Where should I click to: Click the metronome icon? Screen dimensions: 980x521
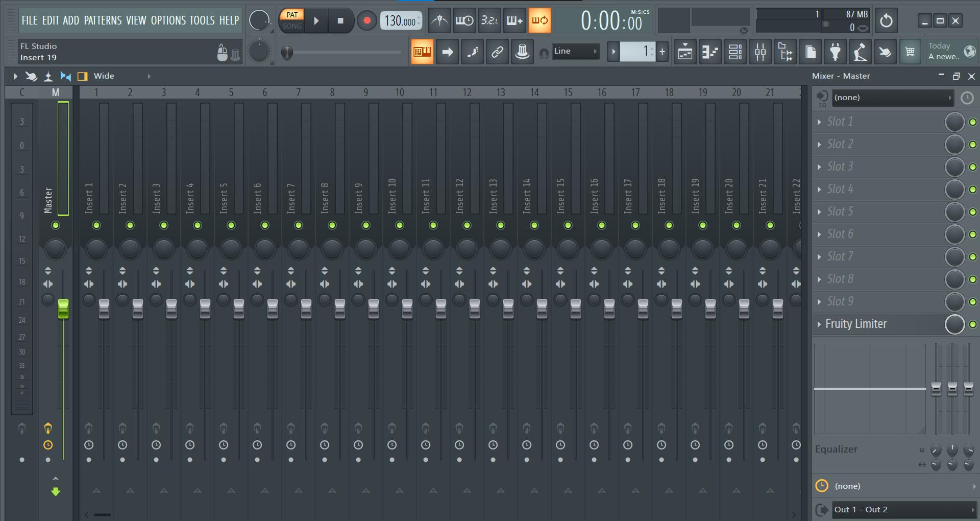pyautogui.click(x=439, y=20)
